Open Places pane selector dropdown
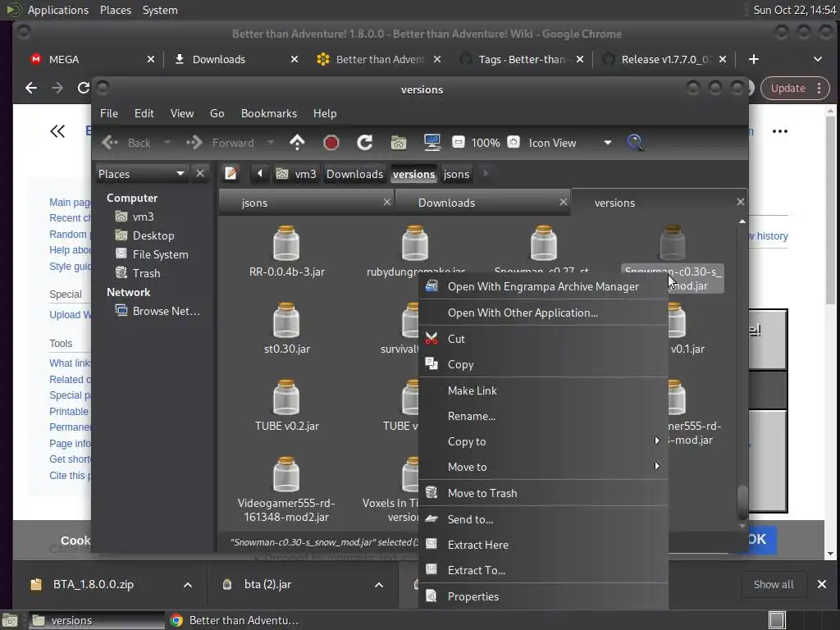The height and width of the screenshot is (630, 840). coord(141,174)
